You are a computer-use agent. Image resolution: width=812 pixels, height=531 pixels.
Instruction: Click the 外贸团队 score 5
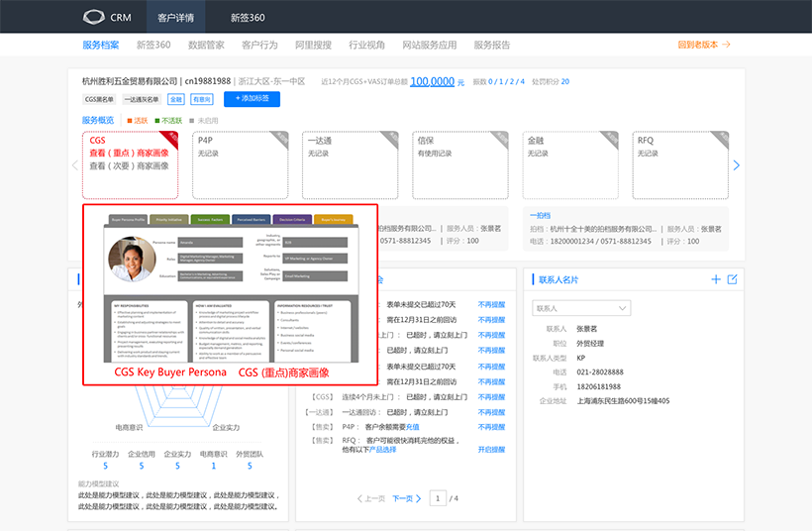[x=250, y=466]
